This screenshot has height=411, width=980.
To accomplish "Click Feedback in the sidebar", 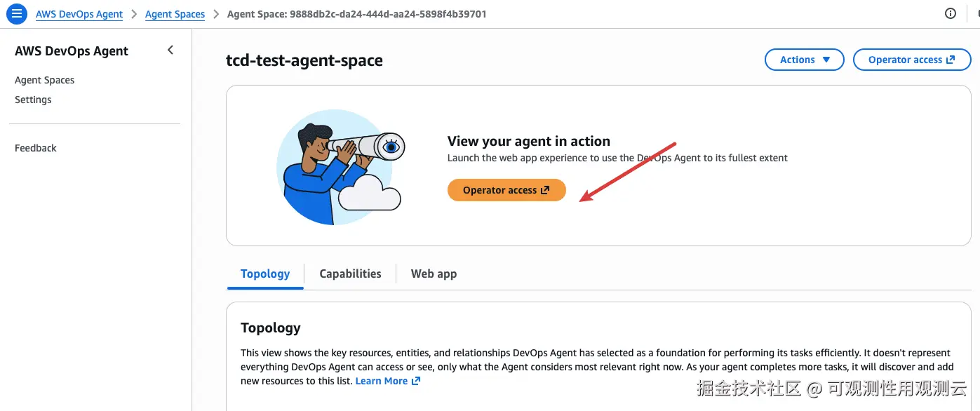I will click(x=36, y=148).
